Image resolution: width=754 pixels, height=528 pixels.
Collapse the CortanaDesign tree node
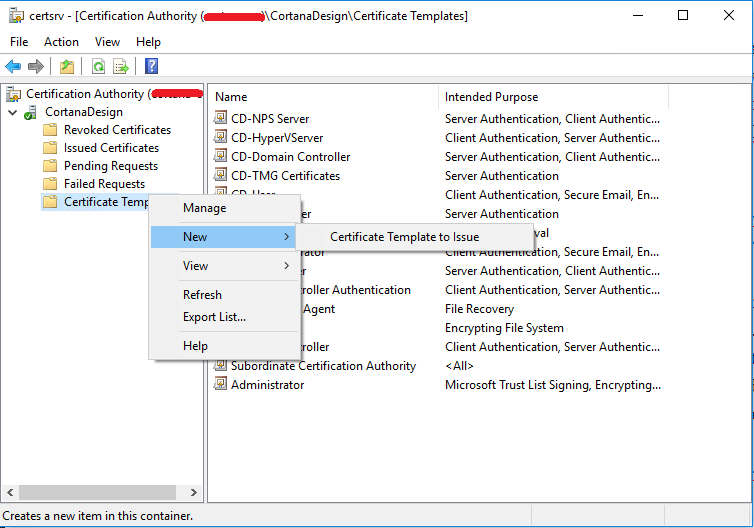point(13,113)
